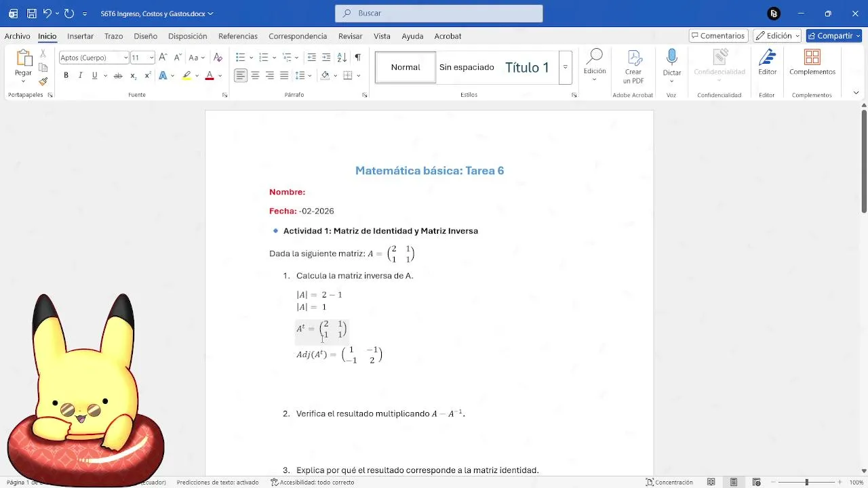
Task: Decrease paragraph indent
Action: [x=311, y=58]
